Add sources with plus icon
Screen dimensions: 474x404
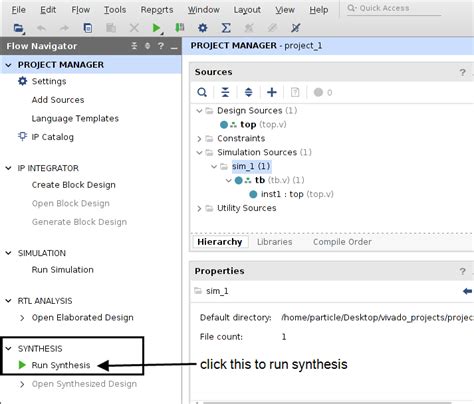272,92
